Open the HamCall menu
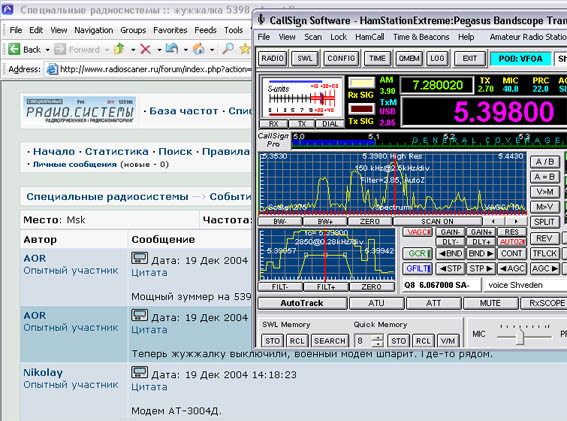567x421 pixels. [370, 37]
